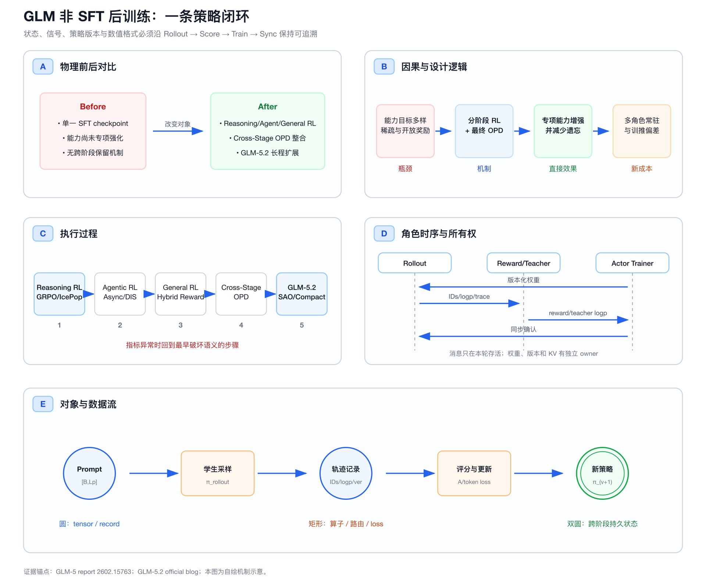This screenshot has height=588, width=706.
Task: Click the 物理前后对比 panel title
Action: pos(88,67)
